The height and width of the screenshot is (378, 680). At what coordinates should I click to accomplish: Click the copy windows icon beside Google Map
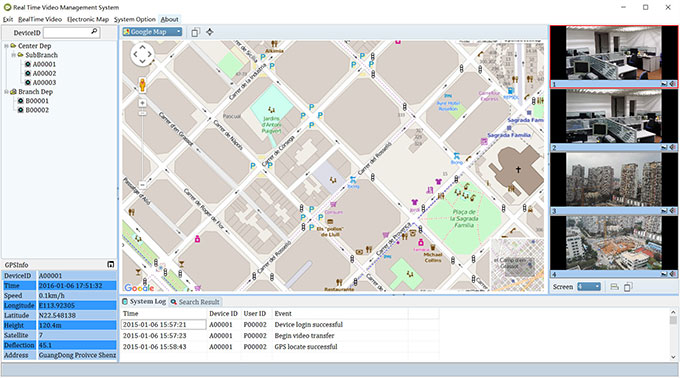[x=196, y=33]
